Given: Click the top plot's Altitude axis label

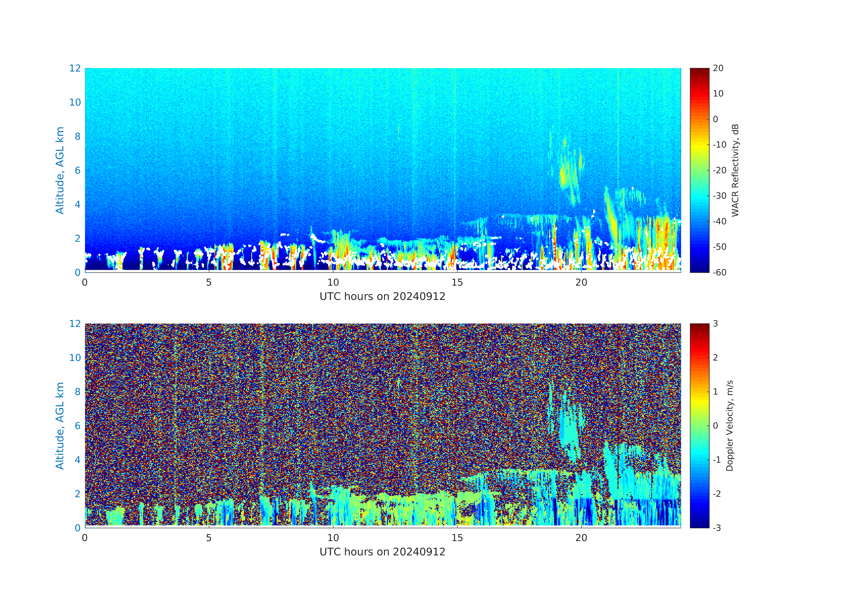Looking at the screenshot, I should click(x=60, y=170).
